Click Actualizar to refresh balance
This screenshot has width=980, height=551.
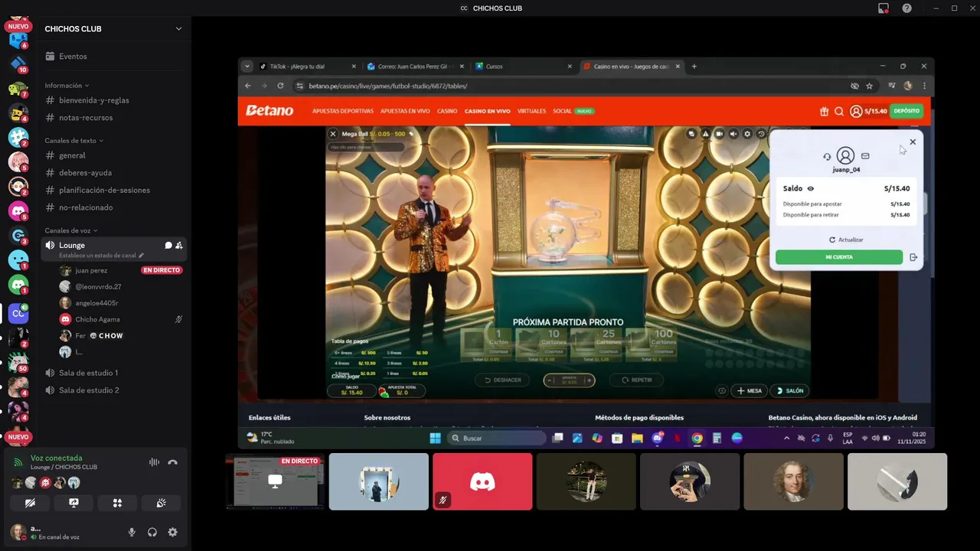click(x=846, y=240)
